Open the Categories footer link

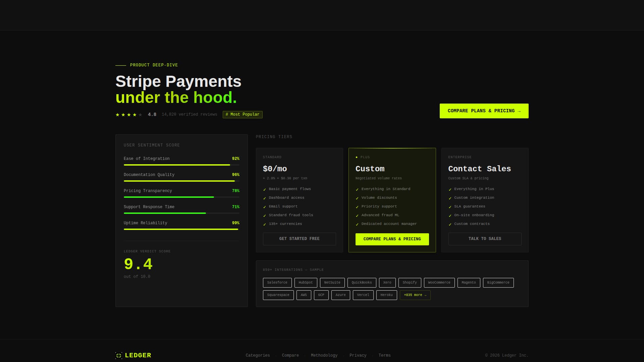258,356
